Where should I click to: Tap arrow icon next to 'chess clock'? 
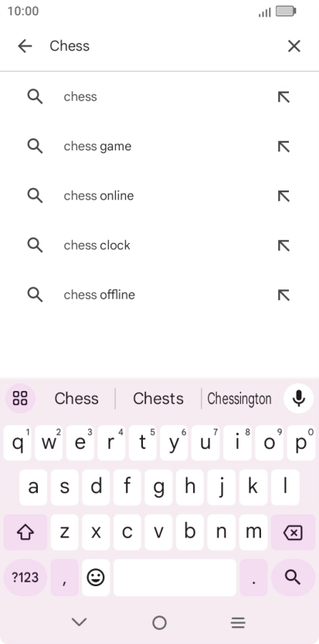tap(283, 245)
